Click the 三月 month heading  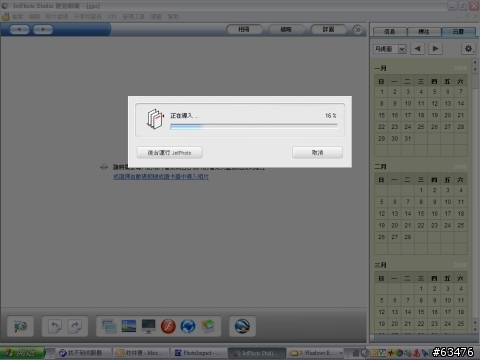pos(380,265)
